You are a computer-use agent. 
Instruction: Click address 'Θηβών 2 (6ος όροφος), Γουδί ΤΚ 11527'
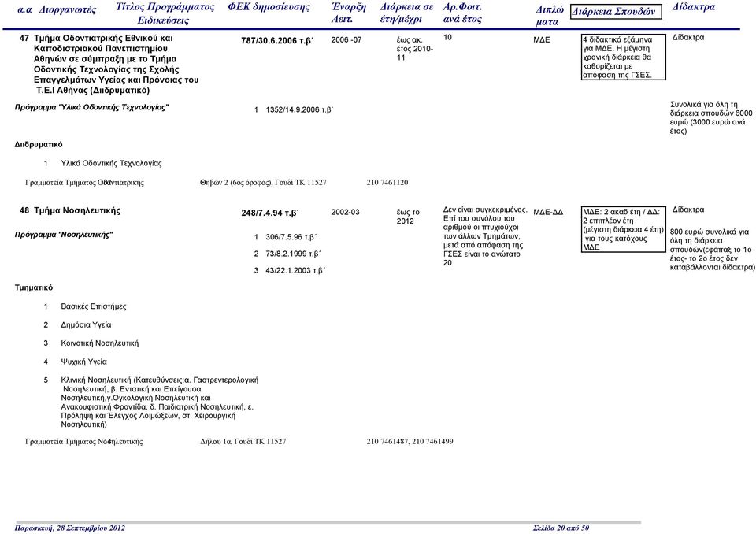point(263,183)
